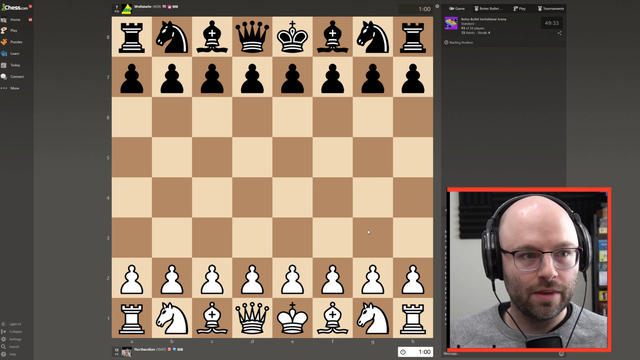The width and height of the screenshot is (640, 360).
Task: Click the black pawn on e7
Action: click(292, 77)
